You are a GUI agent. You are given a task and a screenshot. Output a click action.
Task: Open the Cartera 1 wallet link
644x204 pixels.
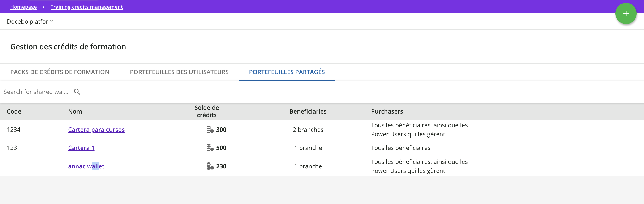click(x=81, y=148)
